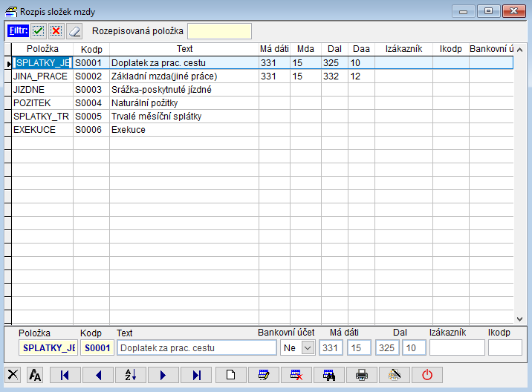
Task: Delete the record via red-cross table icon
Action: [296, 375]
